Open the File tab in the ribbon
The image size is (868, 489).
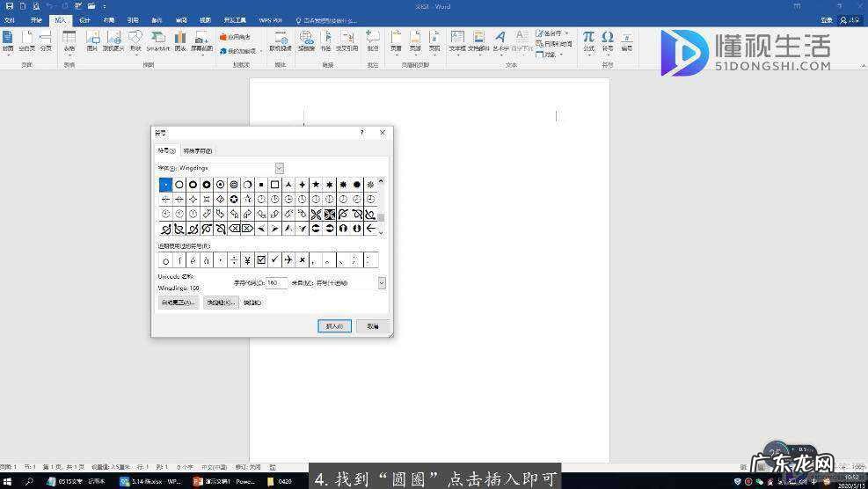pos(10,19)
